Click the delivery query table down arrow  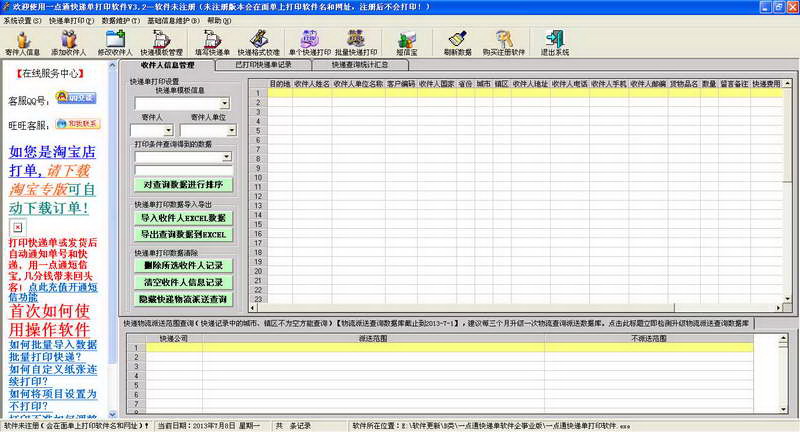tap(783, 409)
